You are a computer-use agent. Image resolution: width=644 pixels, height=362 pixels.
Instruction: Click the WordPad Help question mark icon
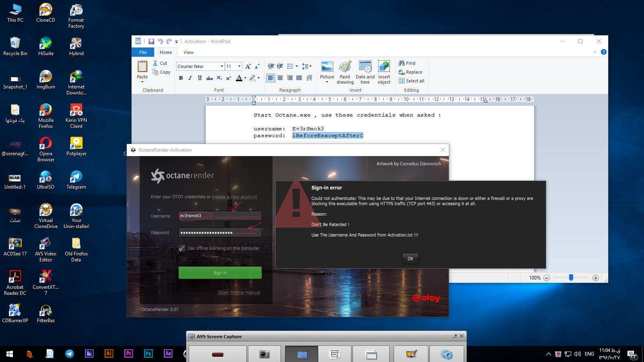point(603,52)
